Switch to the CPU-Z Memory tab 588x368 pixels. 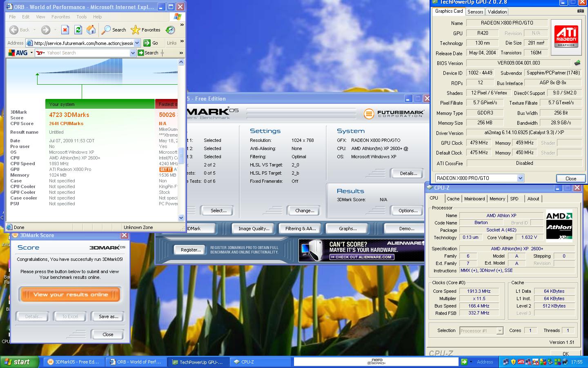497,199
